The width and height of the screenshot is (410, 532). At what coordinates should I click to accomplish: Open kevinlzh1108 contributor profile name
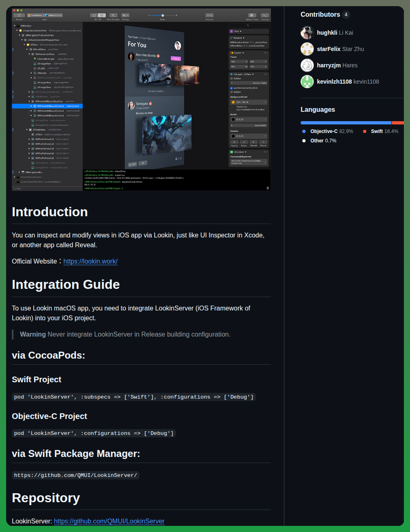click(x=348, y=82)
